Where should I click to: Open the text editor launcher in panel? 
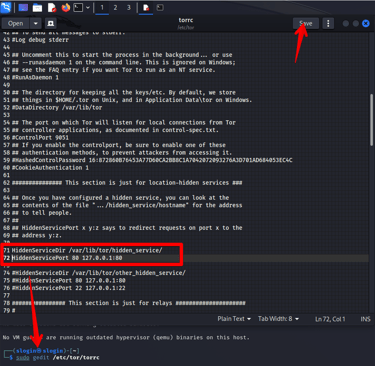[x=52, y=7]
